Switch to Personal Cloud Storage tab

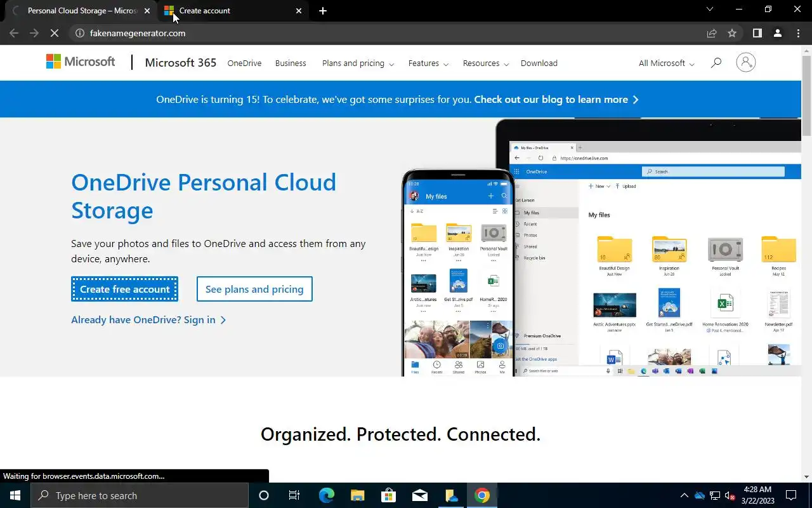(x=82, y=11)
